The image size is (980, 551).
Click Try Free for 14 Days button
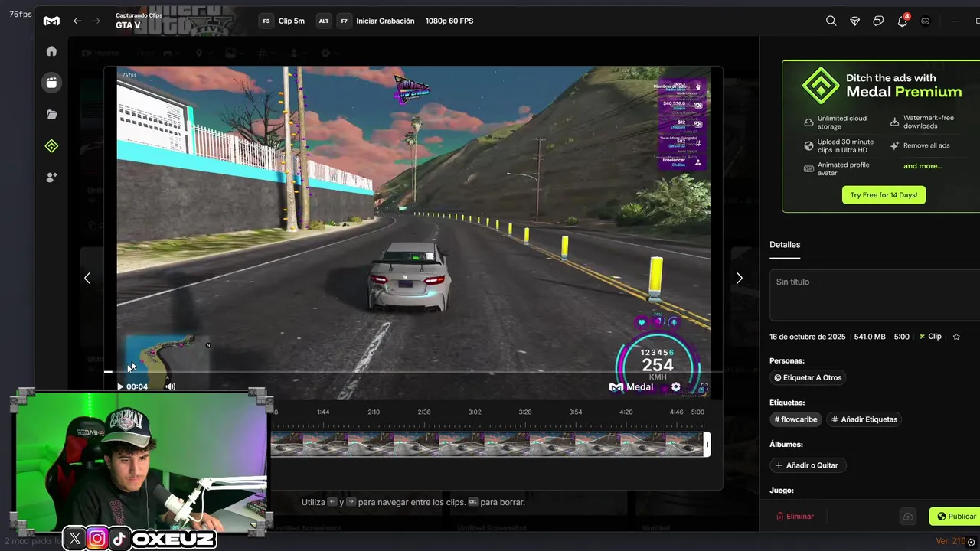coord(884,194)
